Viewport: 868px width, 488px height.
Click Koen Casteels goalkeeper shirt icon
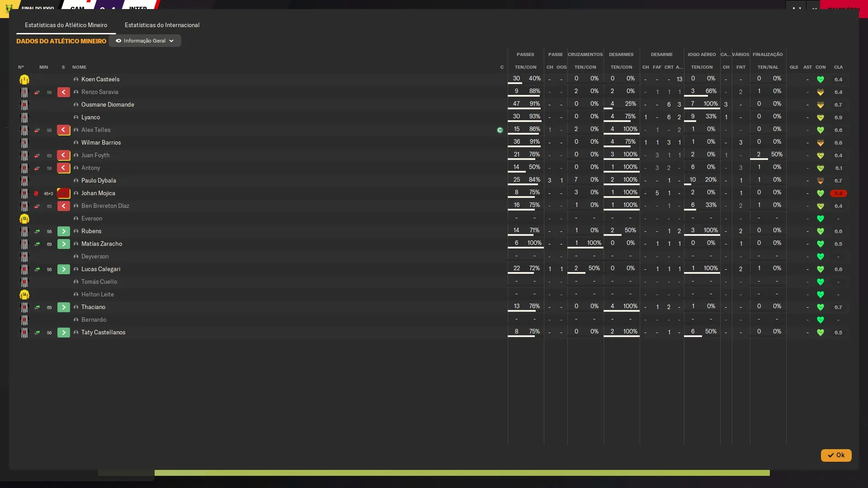(x=24, y=80)
